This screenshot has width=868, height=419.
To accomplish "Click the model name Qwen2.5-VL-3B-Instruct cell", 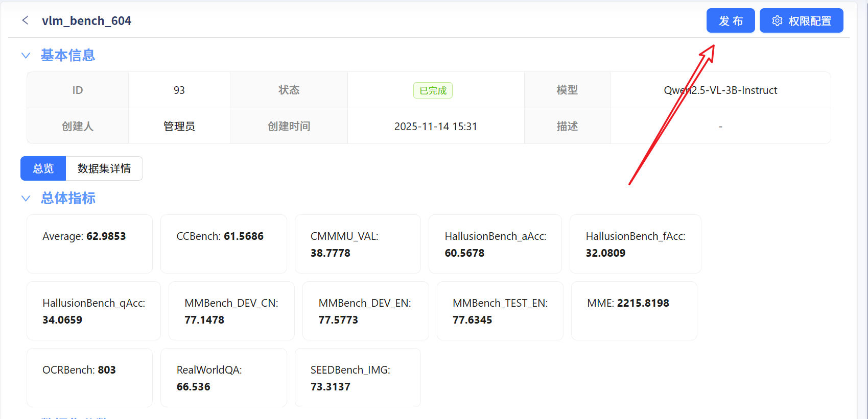I will point(720,90).
